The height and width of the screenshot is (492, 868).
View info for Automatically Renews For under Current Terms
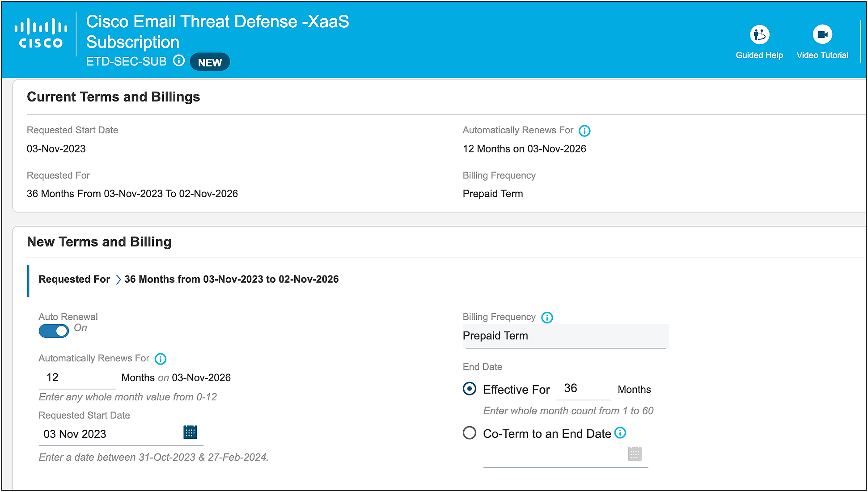(585, 131)
